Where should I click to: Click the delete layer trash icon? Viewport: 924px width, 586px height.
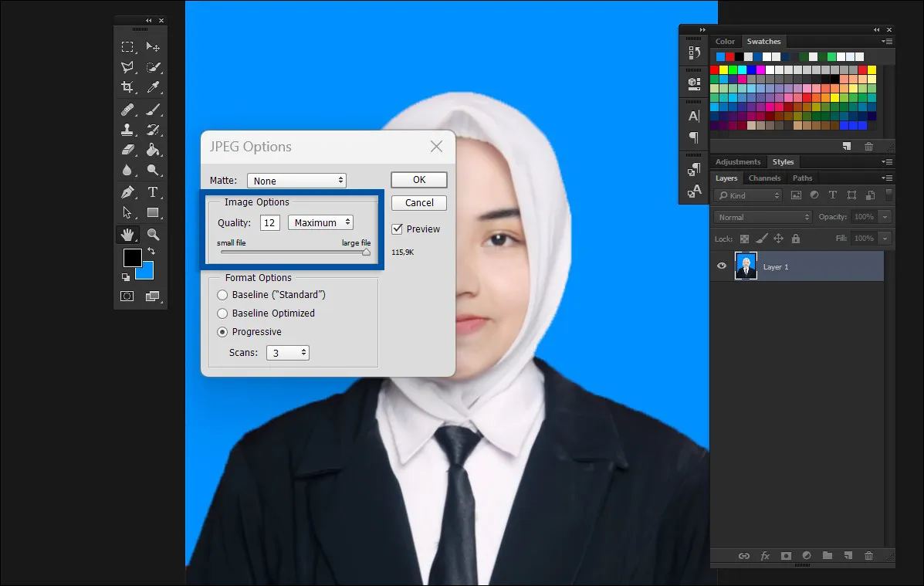coord(868,555)
